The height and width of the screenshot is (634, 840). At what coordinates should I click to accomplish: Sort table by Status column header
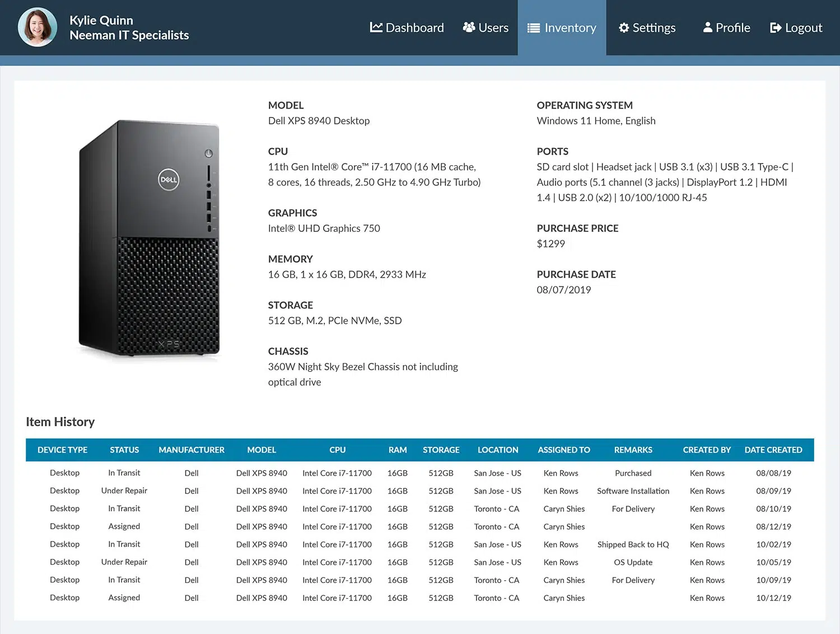(124, 450)
